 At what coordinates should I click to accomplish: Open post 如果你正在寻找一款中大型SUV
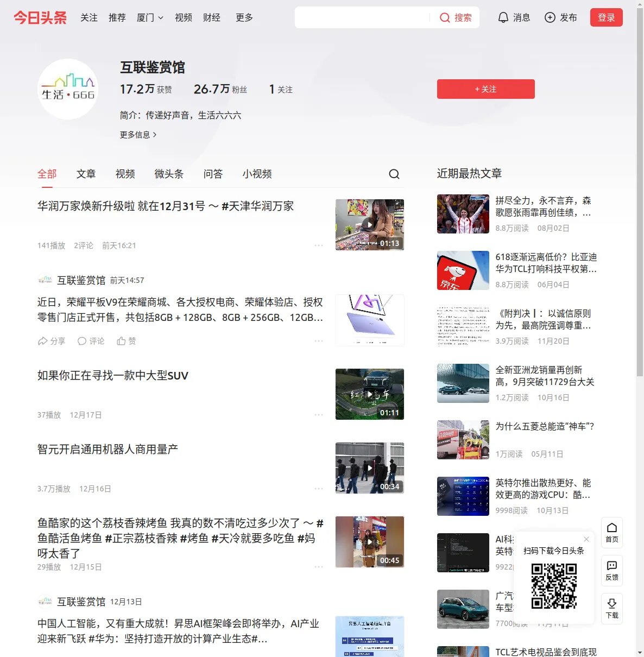pos(113,376)
